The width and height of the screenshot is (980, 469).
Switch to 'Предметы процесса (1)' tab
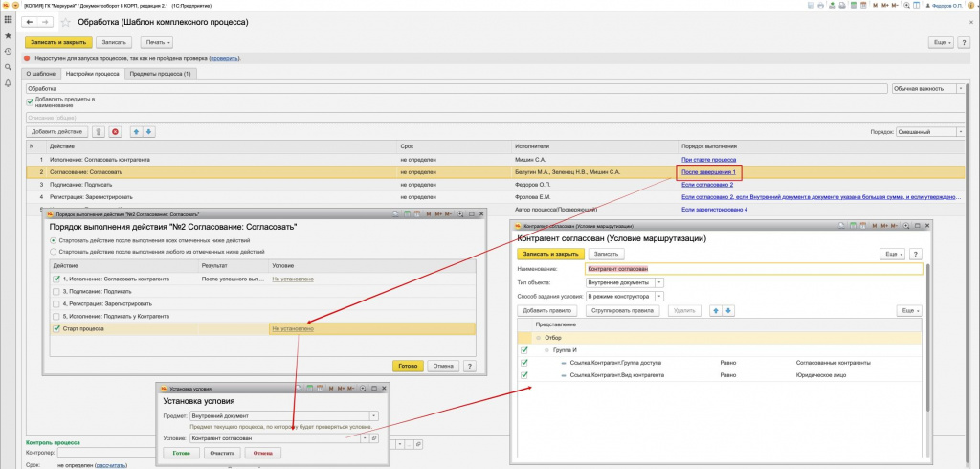pos(160,74)
